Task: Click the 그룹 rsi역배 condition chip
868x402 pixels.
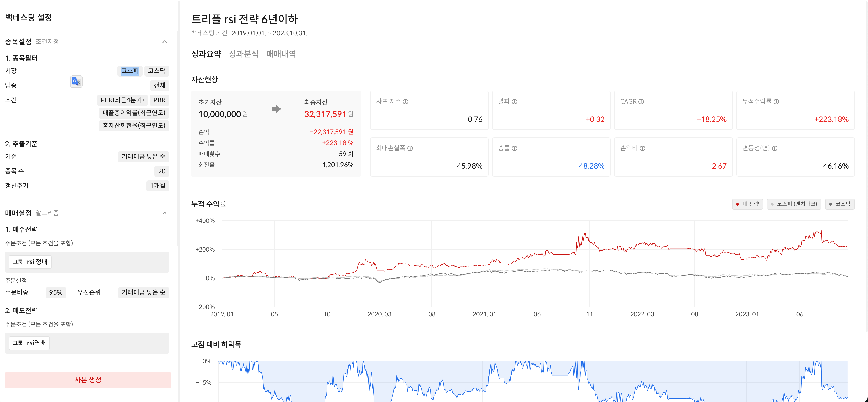Action: click(x=29, y=343)
